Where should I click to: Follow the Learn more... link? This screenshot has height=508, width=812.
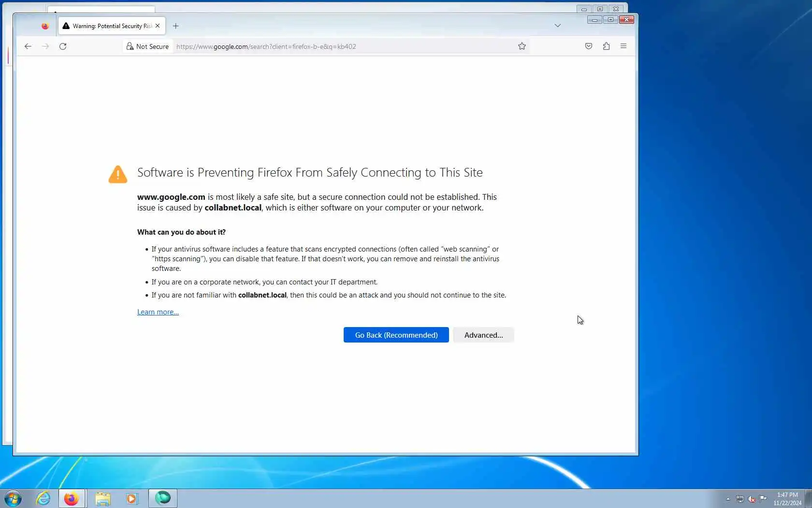pos(158,312)
